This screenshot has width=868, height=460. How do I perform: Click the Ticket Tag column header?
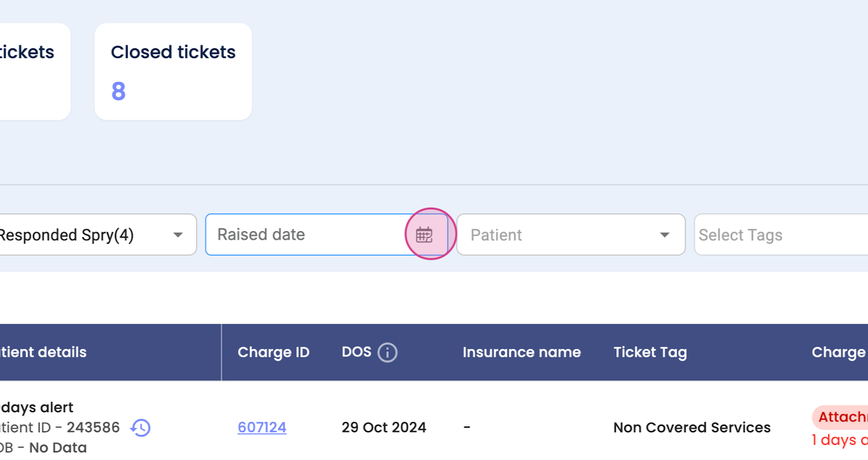coord(650,353)
